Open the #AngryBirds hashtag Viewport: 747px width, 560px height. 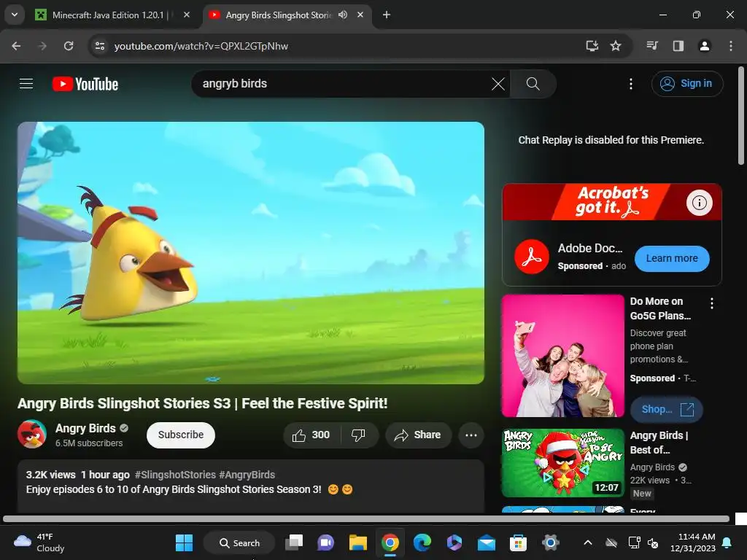247,475
